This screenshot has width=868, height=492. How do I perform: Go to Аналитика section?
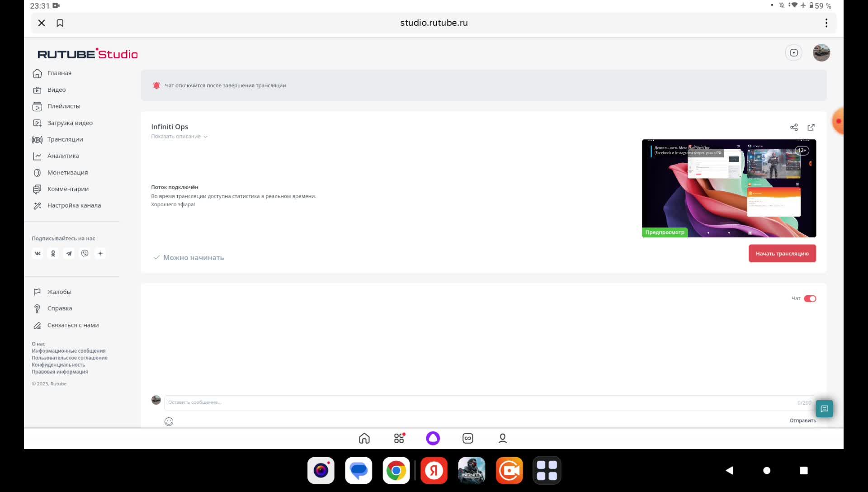[63, 156]
